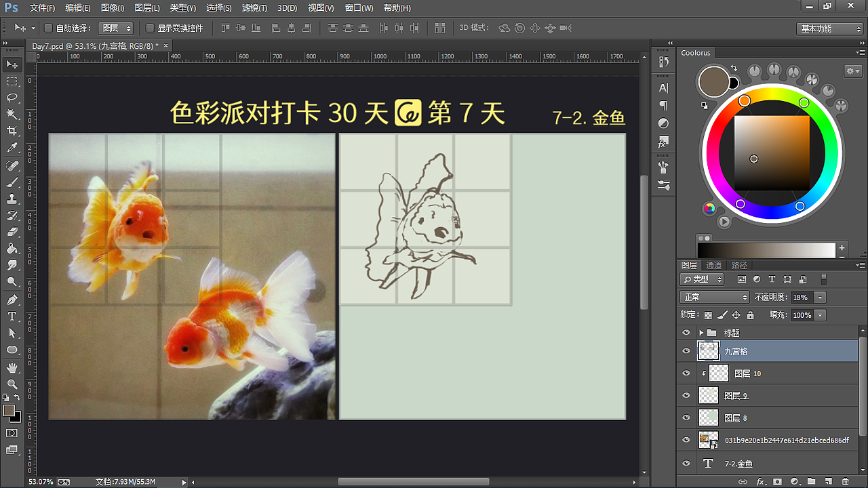Viewport: 868px width, 488px height.
Task: Select the Lasso tool
Action: [x=12, y=98]
